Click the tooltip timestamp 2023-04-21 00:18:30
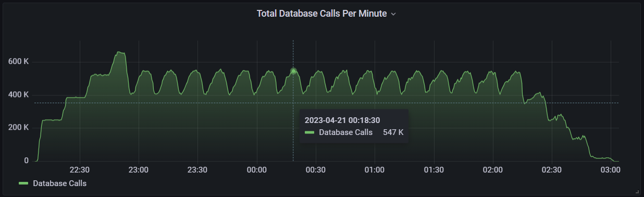Screen dimensions: 644x197 pos(342,120)
